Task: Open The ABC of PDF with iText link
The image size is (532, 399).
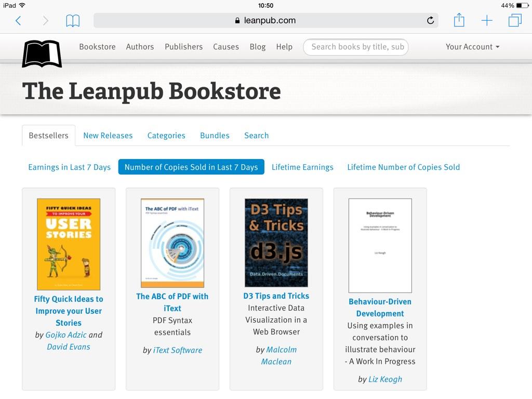Action: pyautogui.click(x=172, y=302)
